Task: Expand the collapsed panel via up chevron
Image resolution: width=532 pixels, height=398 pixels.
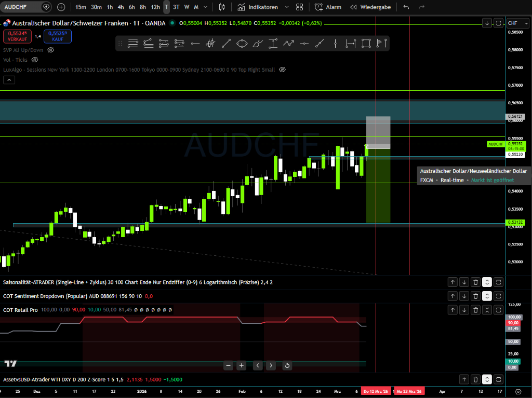Action: pos(8,80)
